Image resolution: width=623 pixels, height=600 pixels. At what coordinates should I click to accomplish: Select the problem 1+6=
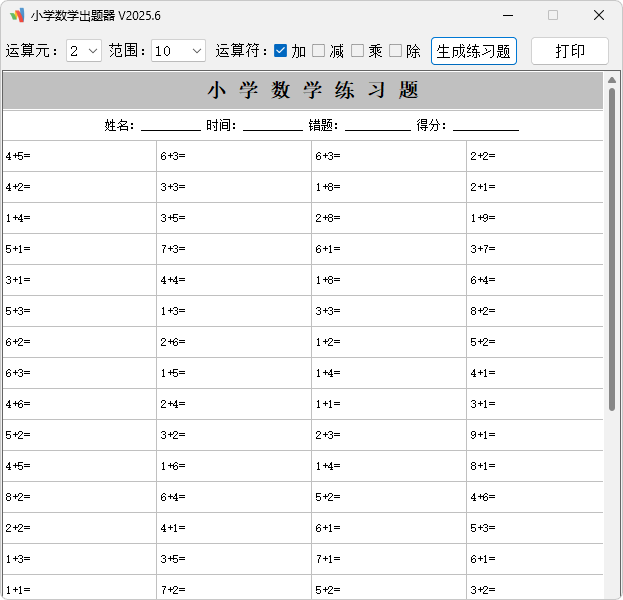pyautogui.click(x=173, y=466)
